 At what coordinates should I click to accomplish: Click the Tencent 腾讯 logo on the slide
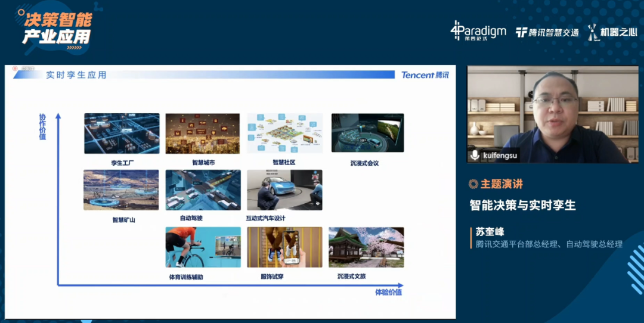(x=425, y=74)
